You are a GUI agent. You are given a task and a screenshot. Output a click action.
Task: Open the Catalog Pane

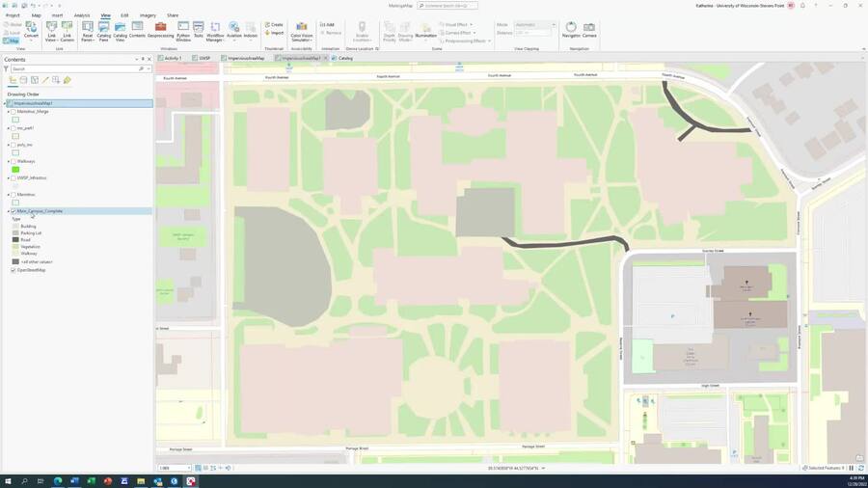click(x=103, y=31)
